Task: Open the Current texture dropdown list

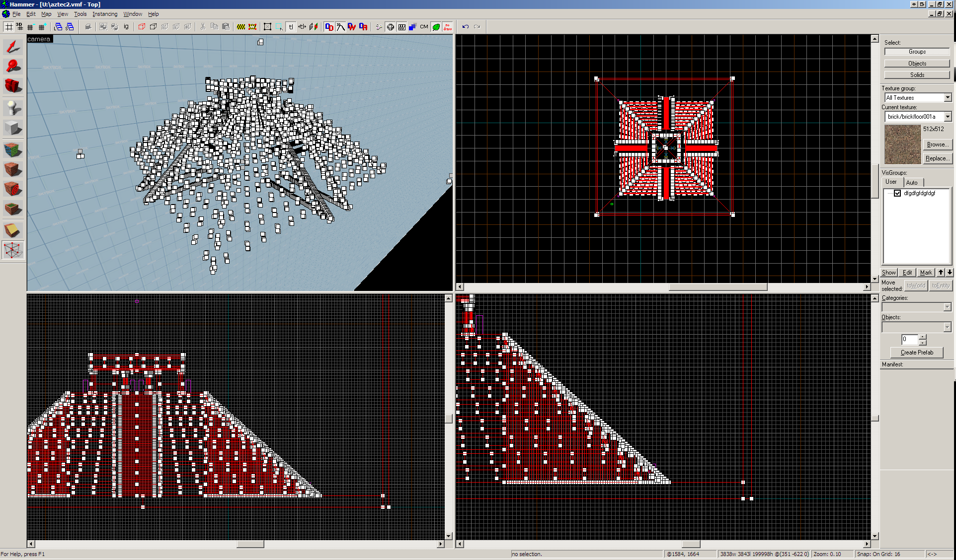Action: pyautogui.click(x=948, y=117)
